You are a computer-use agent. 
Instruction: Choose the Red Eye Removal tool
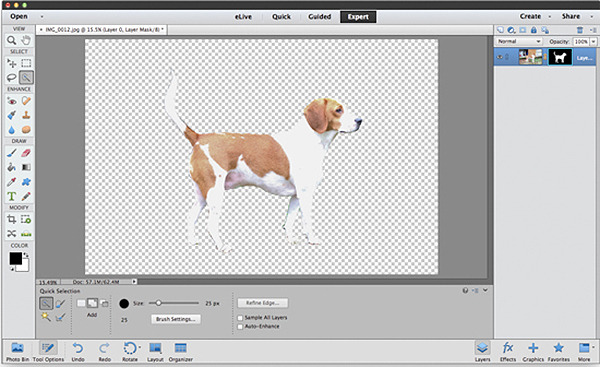point(11,101)
